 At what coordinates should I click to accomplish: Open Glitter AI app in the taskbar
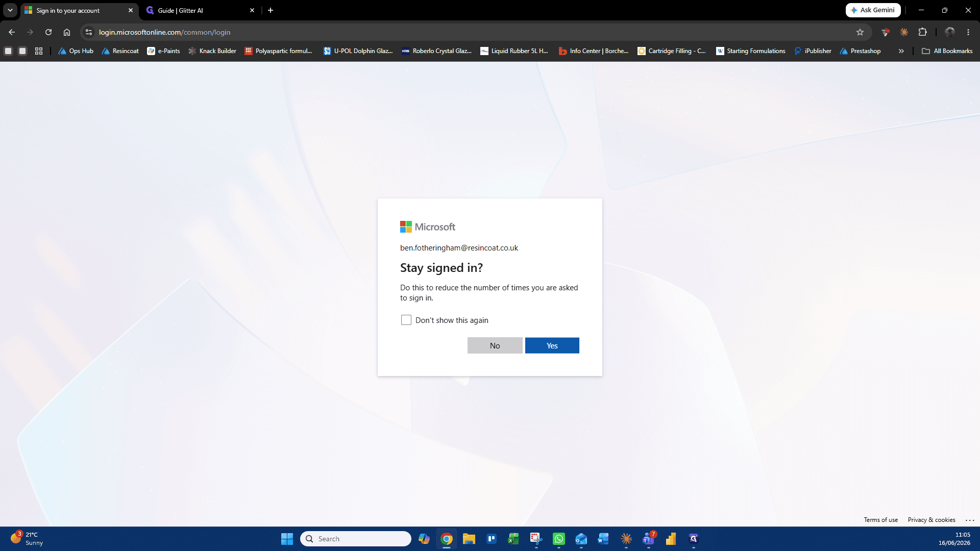point(693,539)
